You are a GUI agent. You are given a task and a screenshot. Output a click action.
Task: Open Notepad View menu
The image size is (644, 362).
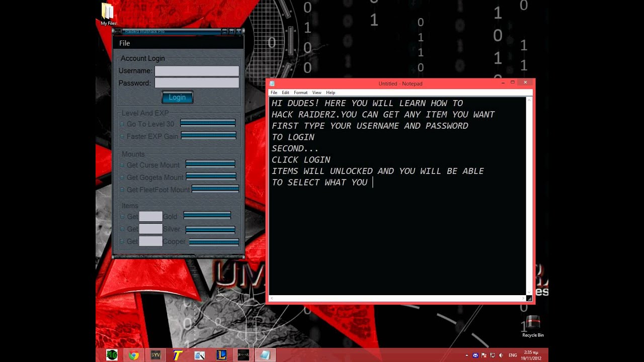[x=316, y=93]
